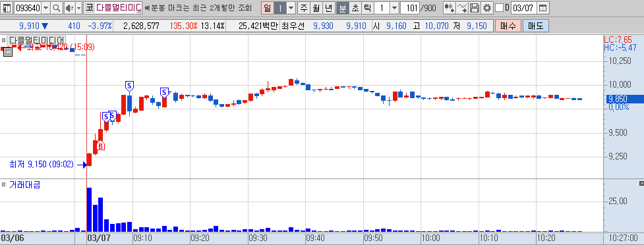Click the panel toggle icon left of stock code

(x=7, y=8)
